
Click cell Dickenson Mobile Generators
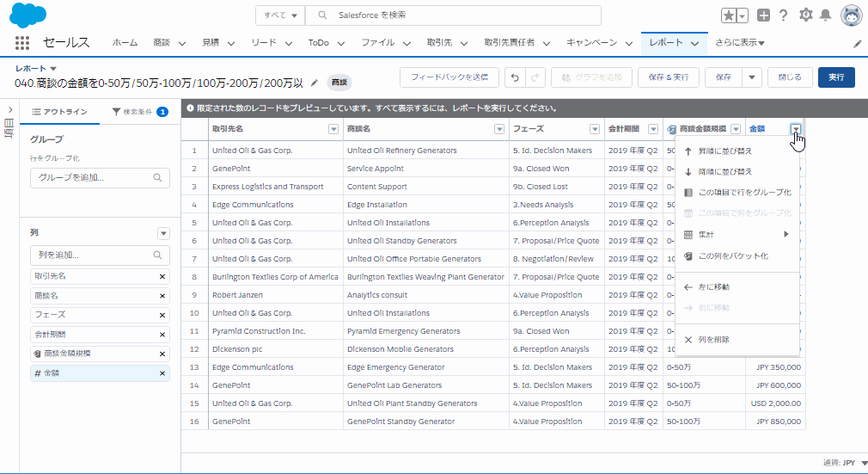[425, 349]
